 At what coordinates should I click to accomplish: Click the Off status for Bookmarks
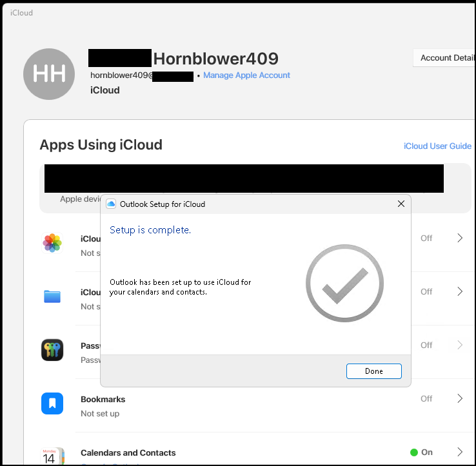(426, 398)
